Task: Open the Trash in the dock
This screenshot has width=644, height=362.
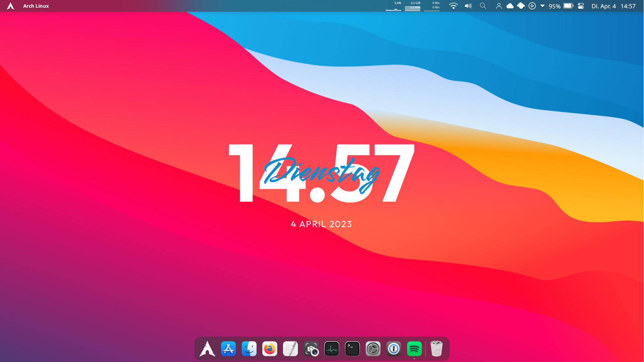Action: click(436, 349)
